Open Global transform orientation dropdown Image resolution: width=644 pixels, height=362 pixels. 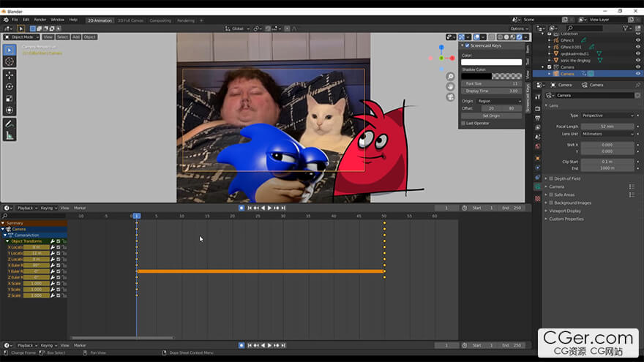pyautogui.click(x=237, y=29)
